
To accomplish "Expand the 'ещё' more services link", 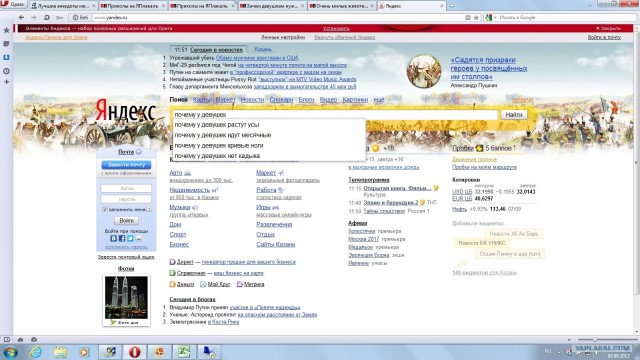I will (379, 100).
